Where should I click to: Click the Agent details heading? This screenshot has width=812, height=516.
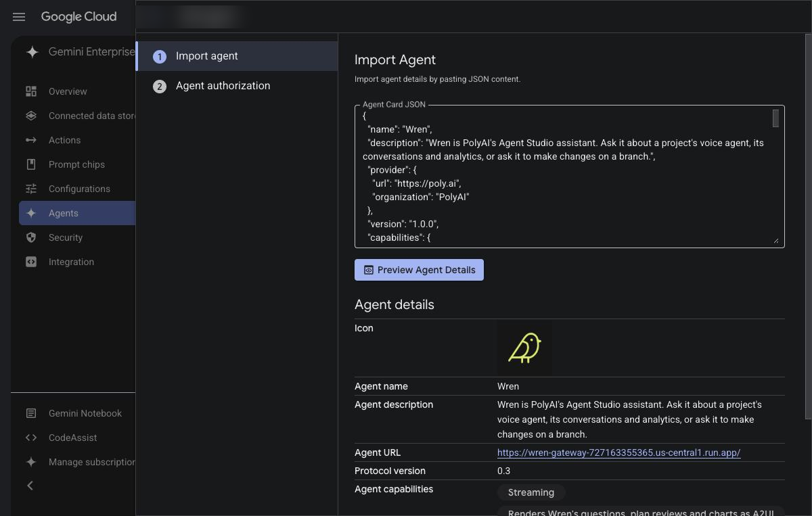(394, 304)
